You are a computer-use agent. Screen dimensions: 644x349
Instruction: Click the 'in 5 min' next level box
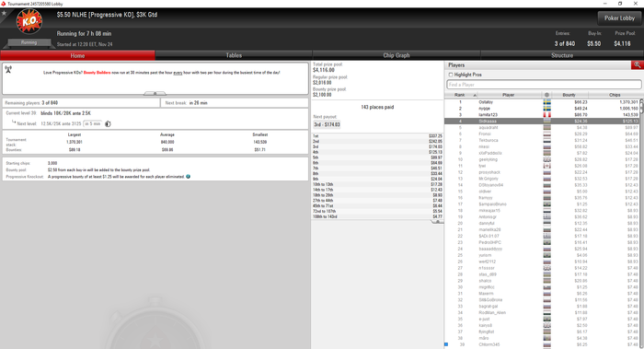tap(92, 123)
